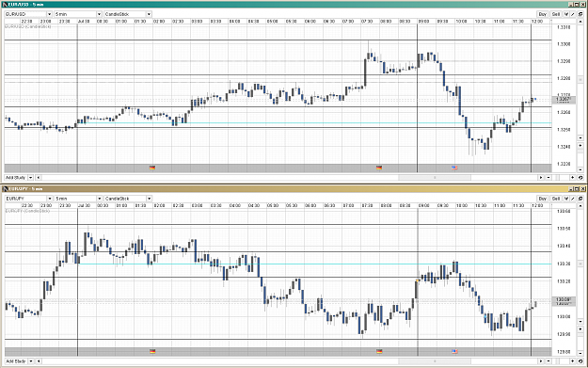588x368 pixels.
Task: Click the current price label 130.09 on EUR/JPY axis
Action: (x=564, y=300)
